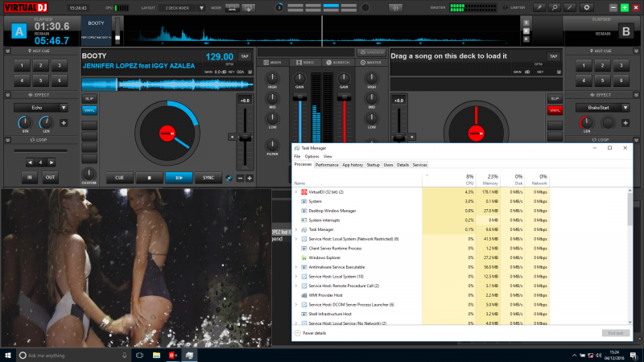This screenshot has width=644, height=362.
Task: Increase loop length with right arrow
Action: tap(52, 162)
